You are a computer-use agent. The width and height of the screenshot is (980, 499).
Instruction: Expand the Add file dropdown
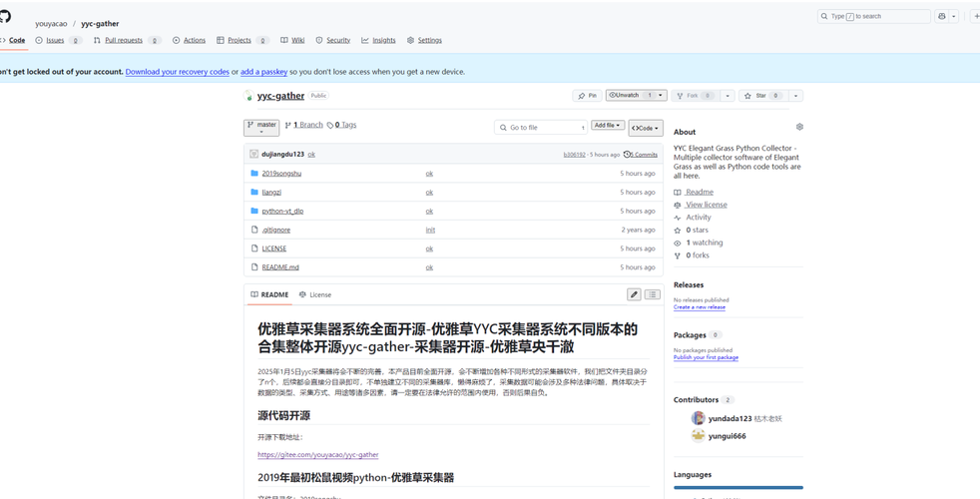point(608,126)
